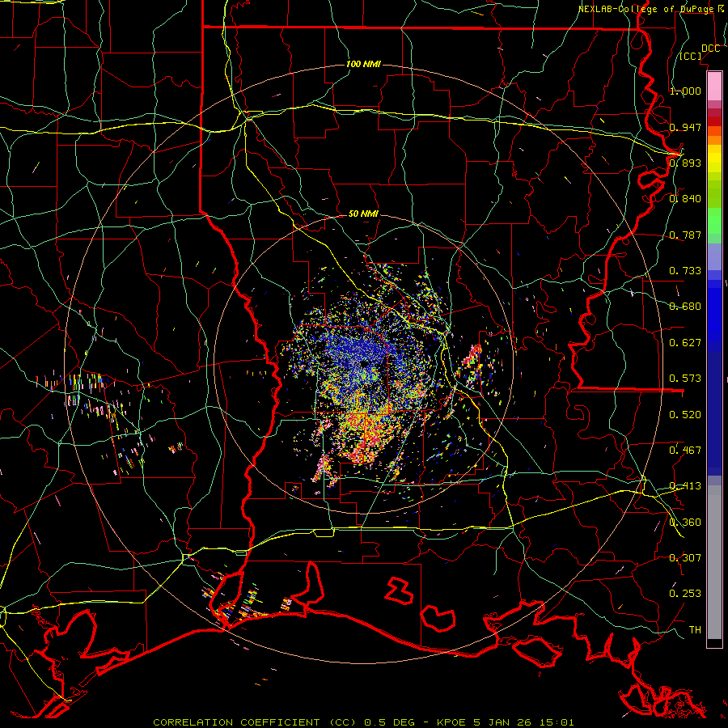Click the KPOE radar site at ring center
Image resolution: width=728 pixels, height=728 pixels.
(364, 363)
